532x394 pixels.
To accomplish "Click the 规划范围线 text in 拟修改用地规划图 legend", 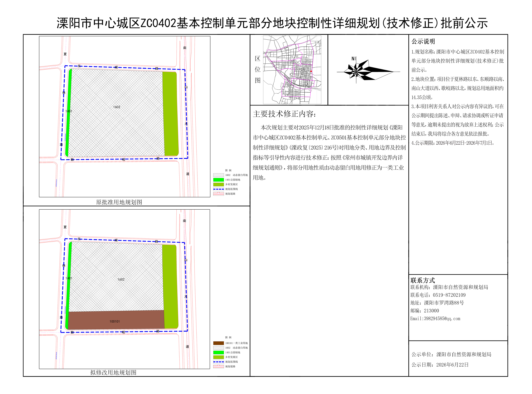I will click(x=231, y=362).
